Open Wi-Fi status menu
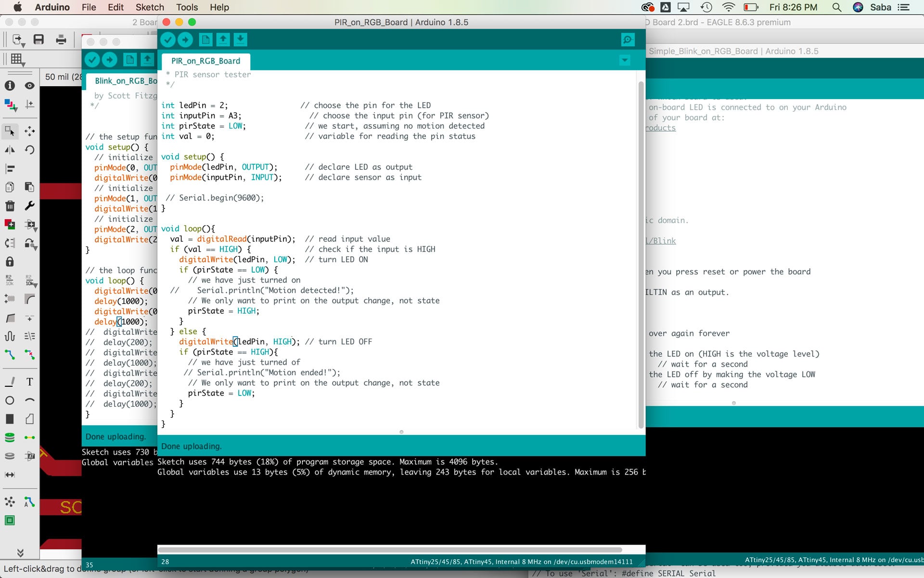The image size is (924, 578). click(x=729, y=7)
